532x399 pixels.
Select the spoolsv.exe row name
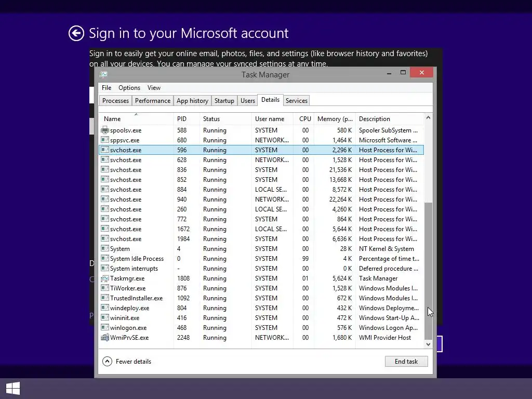pos(126,130)
